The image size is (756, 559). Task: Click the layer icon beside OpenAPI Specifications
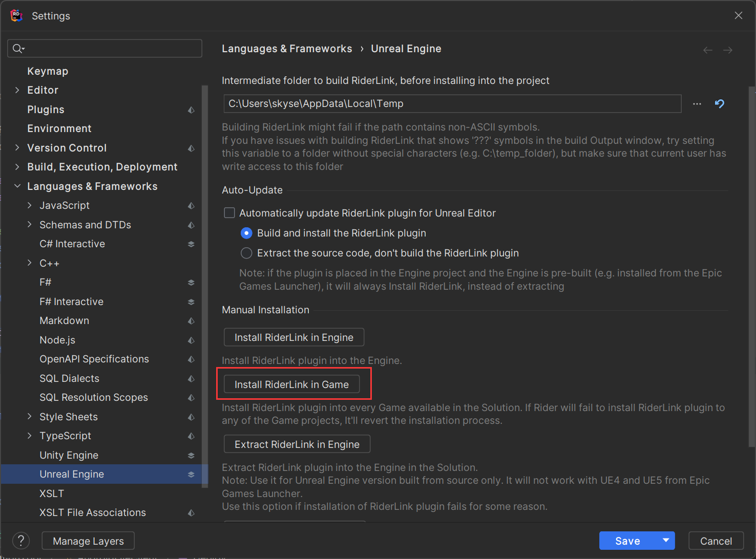point(191,359)
